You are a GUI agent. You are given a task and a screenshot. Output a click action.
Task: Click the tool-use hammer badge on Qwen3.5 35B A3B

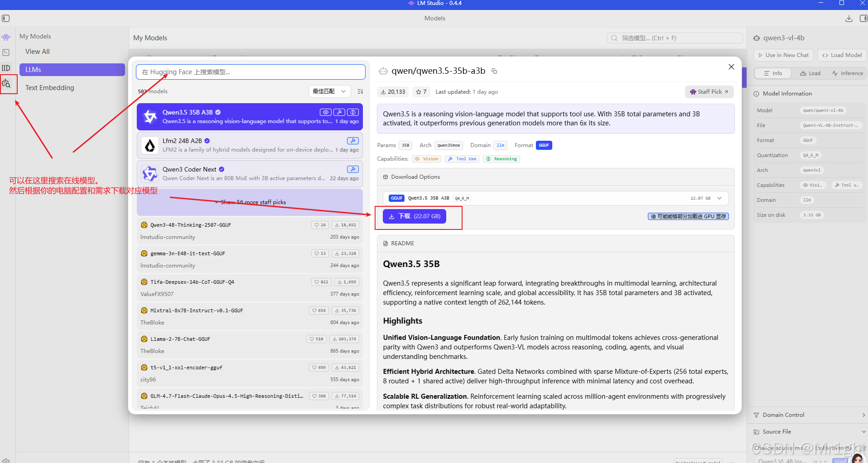pos(339,112)
